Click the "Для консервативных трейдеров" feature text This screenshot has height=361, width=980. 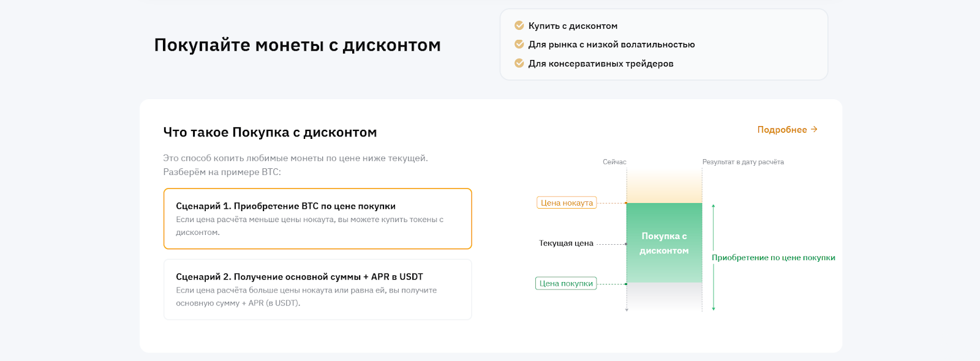coord(601,64)
